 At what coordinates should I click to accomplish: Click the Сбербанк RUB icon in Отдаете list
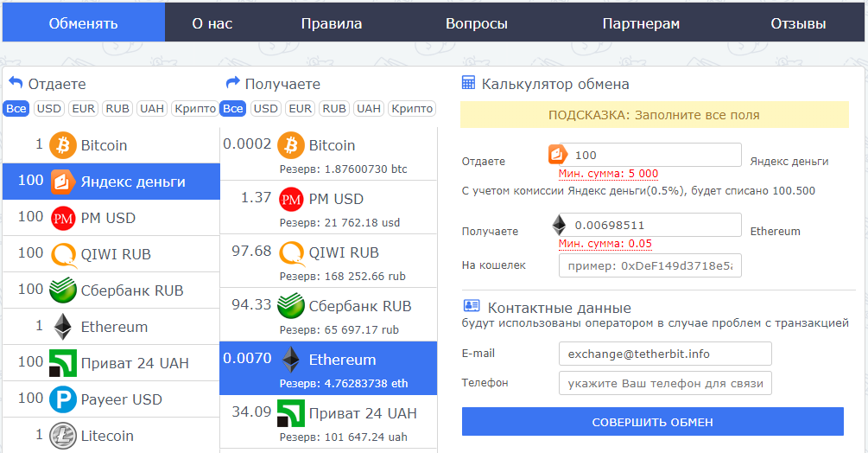pyautogui.click(x=63, y=290)
